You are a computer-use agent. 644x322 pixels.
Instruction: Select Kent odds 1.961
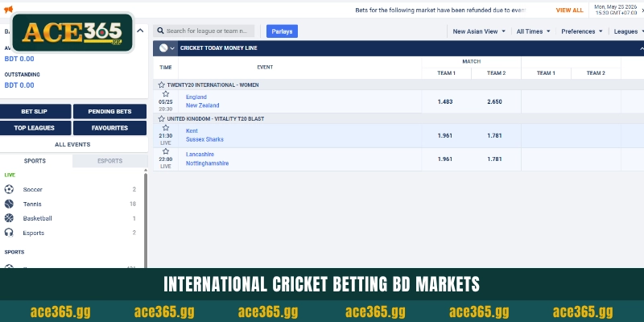(x=446, y=135)
